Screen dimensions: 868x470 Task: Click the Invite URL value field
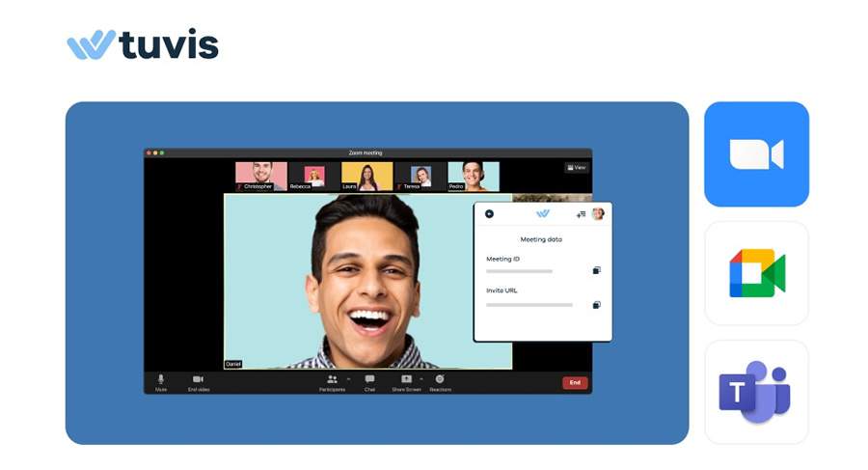[x=529, y=305]
